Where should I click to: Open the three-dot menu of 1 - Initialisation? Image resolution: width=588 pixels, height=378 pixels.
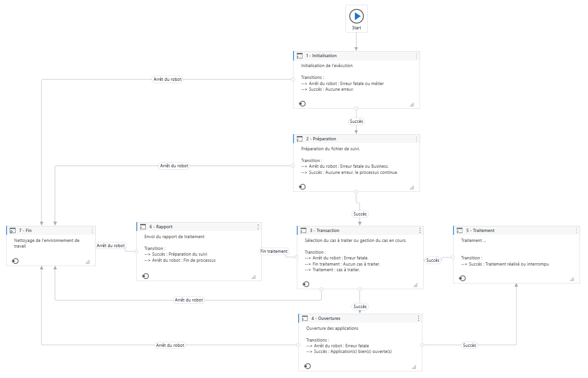pos(416,56)
